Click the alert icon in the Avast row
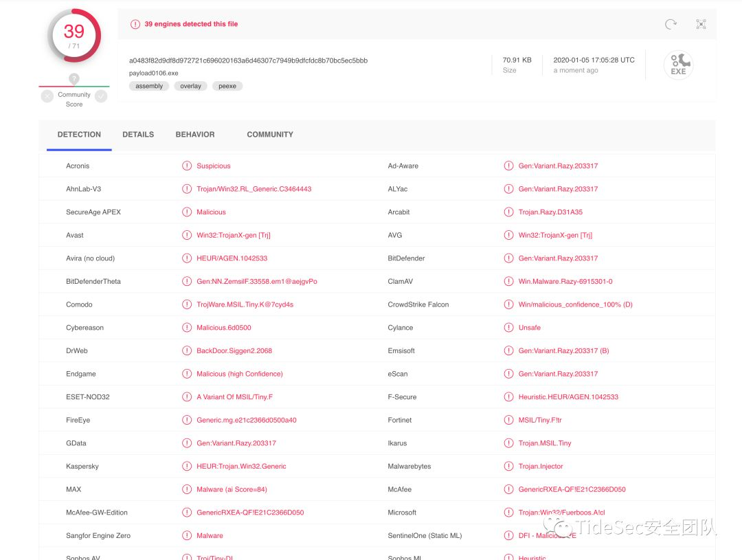 (x=187, y=235)
